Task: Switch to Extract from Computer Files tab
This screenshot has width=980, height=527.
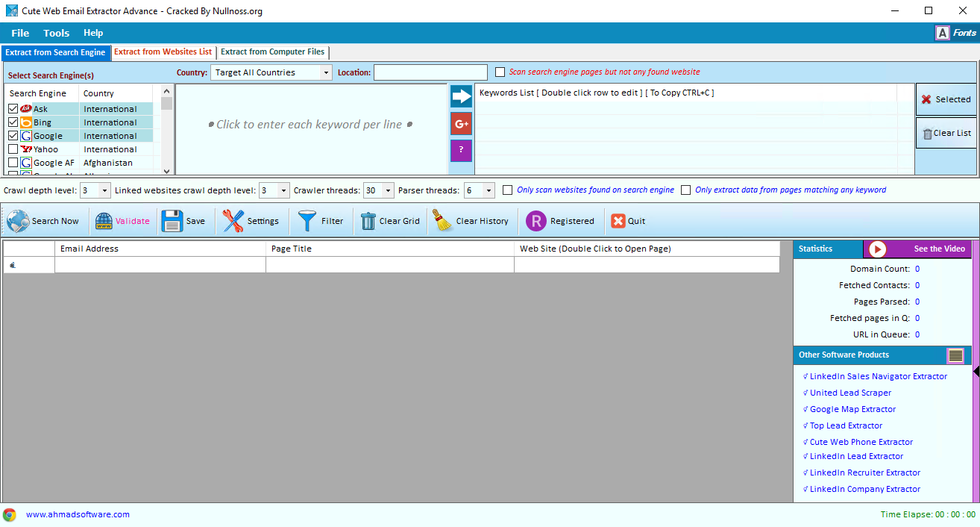Action: click(x=273, y=52)
